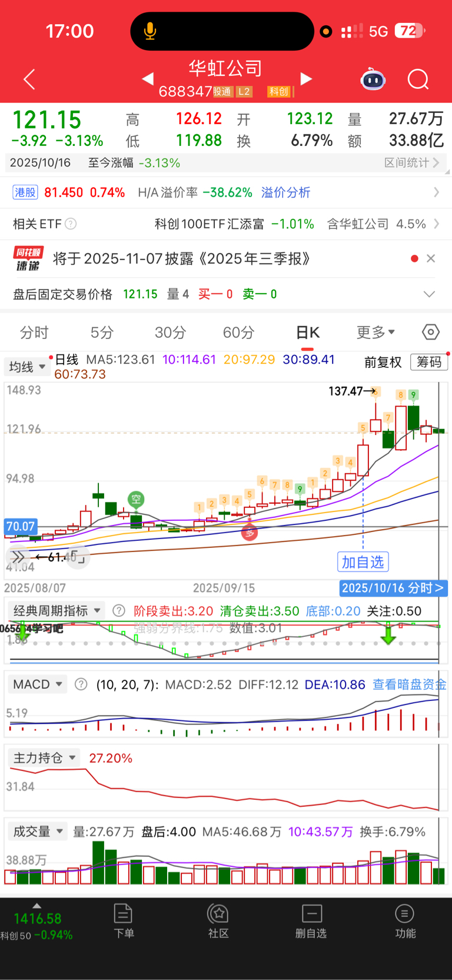The height and width of the screenshot is (980, 452).
Task: Tap the landscape fullscreen icon on chart
Action: click(x=78, y=557)
